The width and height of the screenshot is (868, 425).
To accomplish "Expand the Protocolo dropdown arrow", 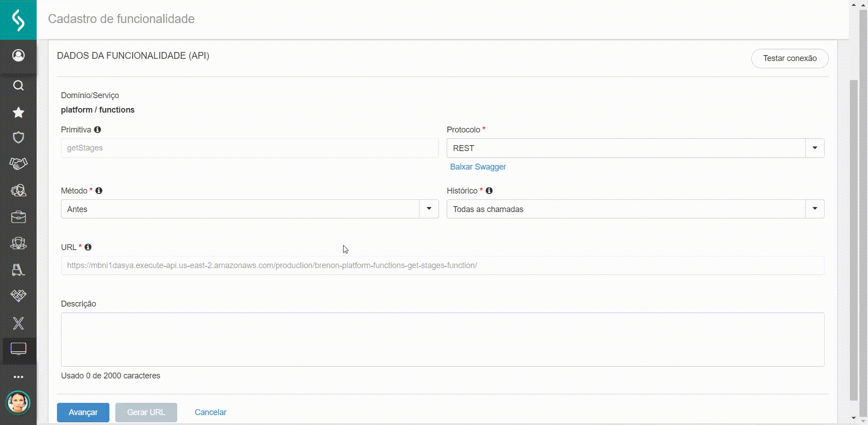I will pyautogui.click(x=815, y=148).
